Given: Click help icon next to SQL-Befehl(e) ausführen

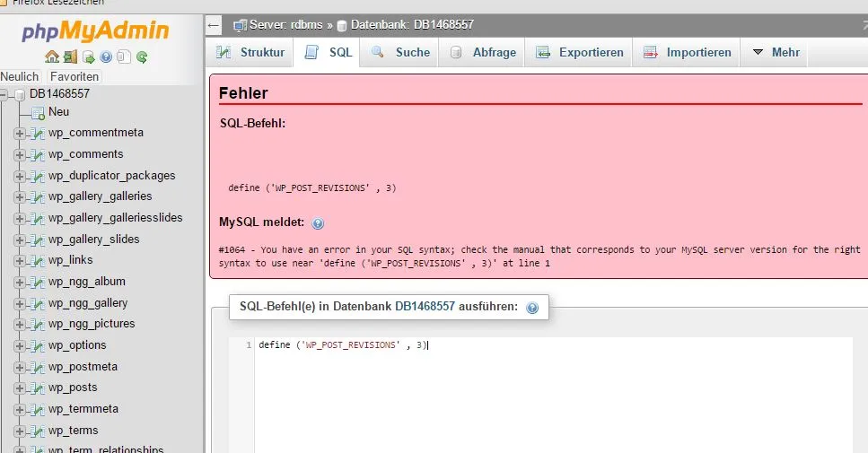Looking at the screenshot, I should coord(532,308).
